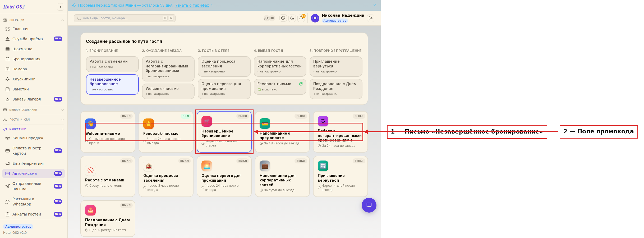Open Оплата иностр. картой section
644x238 pixels.
click(34, 151)
